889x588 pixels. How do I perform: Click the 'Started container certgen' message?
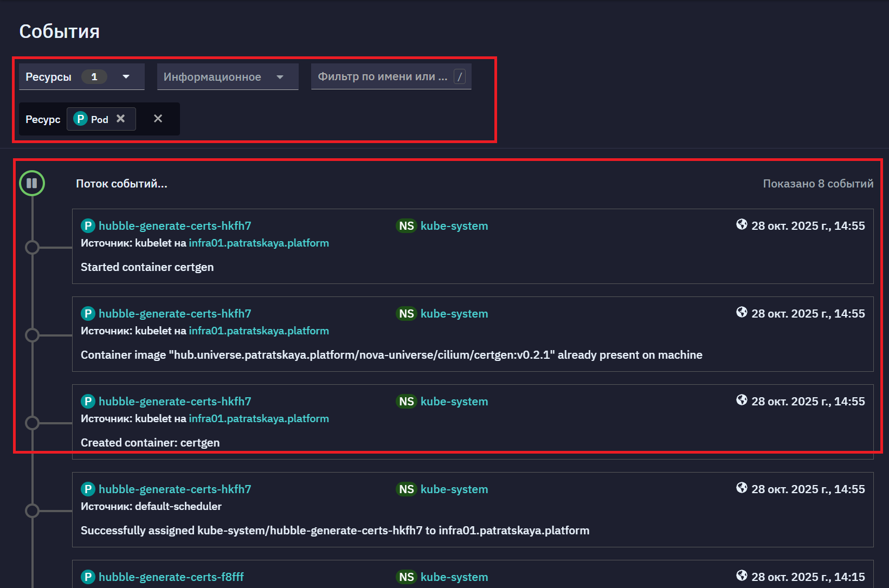[x=147, y=267]
